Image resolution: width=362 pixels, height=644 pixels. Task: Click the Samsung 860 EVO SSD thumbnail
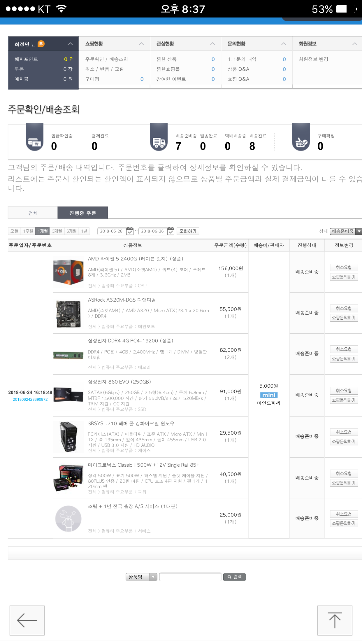point(68,395)
